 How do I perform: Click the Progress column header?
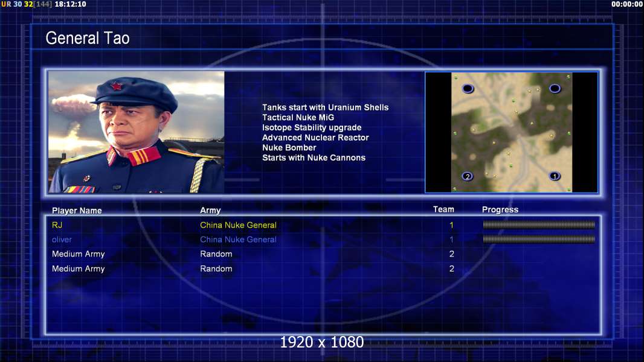click(500, 210)
